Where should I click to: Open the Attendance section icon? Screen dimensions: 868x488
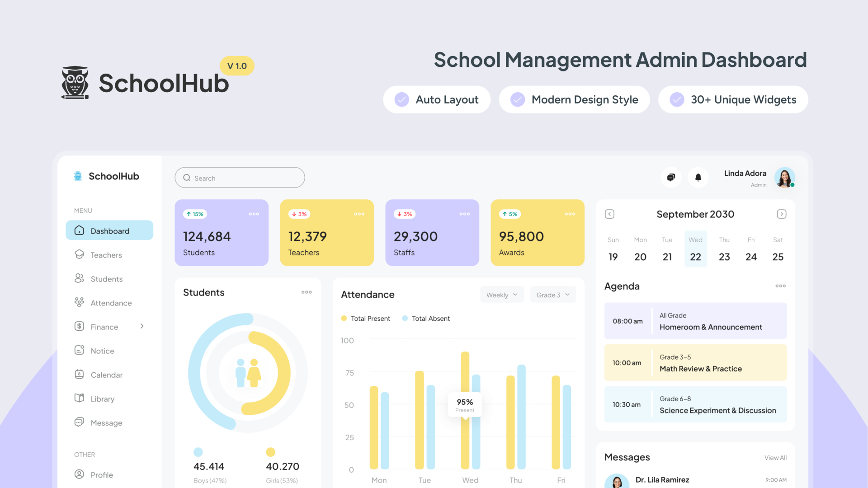pyautogui.click(x=79, y=303)
